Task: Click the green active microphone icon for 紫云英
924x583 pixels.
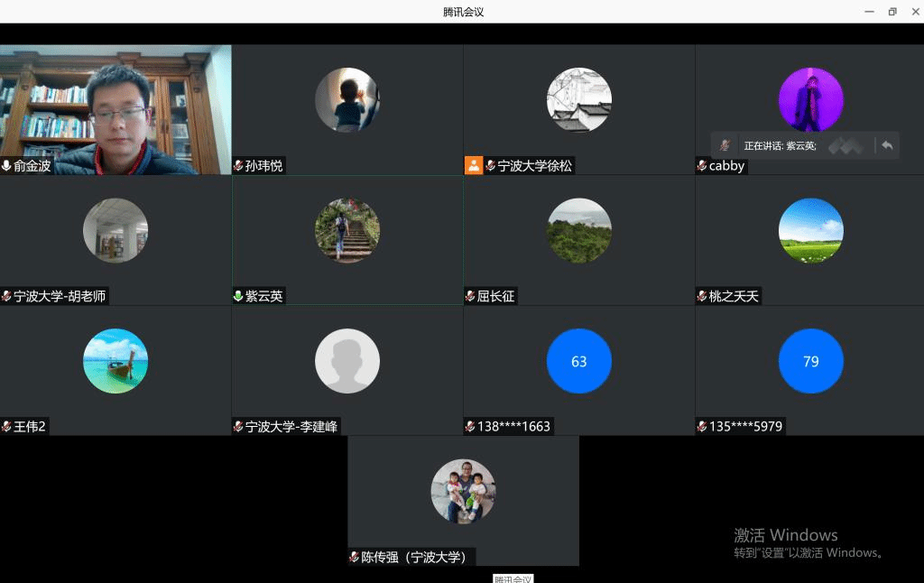Action: tap(238, 296)
